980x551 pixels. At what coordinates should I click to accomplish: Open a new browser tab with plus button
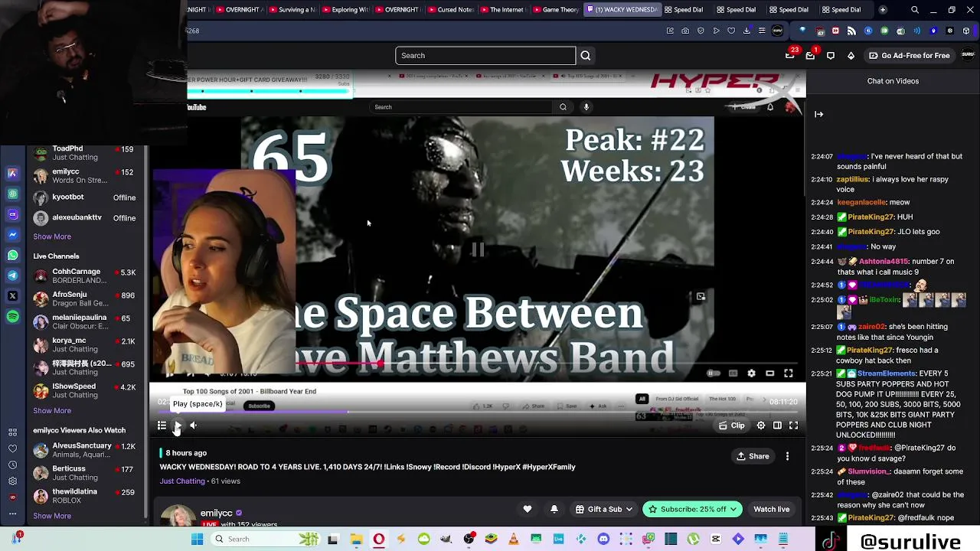[x=883, y=9]
